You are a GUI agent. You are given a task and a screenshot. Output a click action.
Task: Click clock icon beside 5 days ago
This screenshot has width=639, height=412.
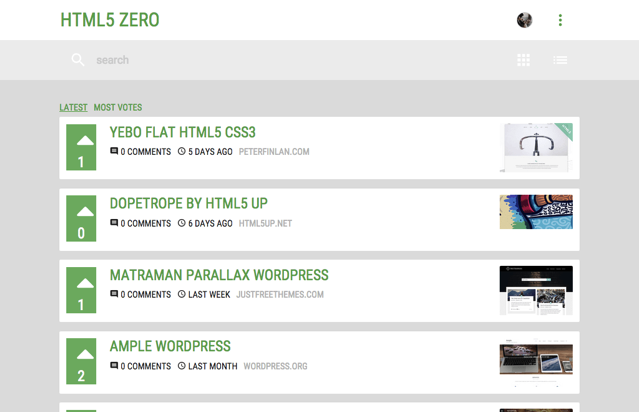pyautogui.click(x=182, y=151)
